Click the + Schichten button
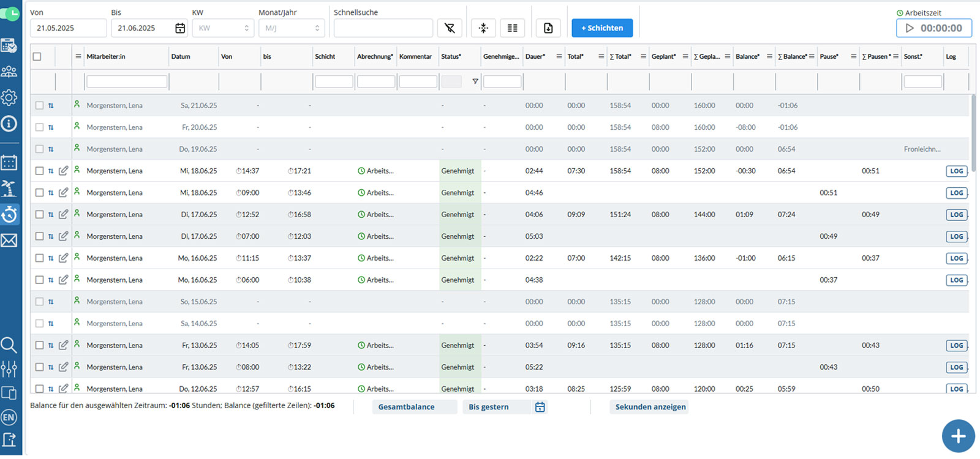980x459 pixels. tap(602, 28)
